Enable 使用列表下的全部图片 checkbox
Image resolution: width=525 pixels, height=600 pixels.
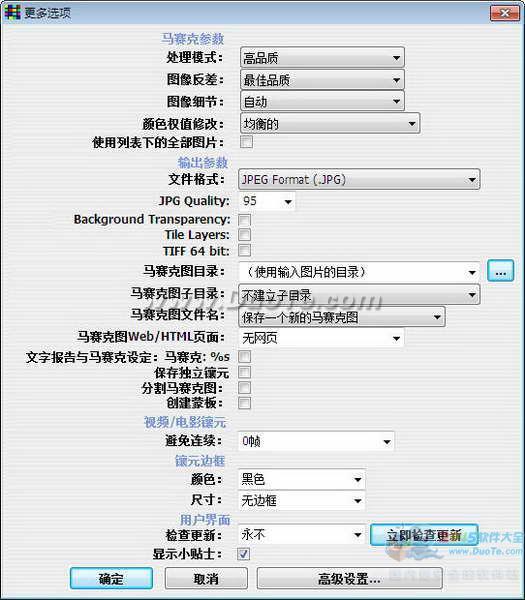246,142
